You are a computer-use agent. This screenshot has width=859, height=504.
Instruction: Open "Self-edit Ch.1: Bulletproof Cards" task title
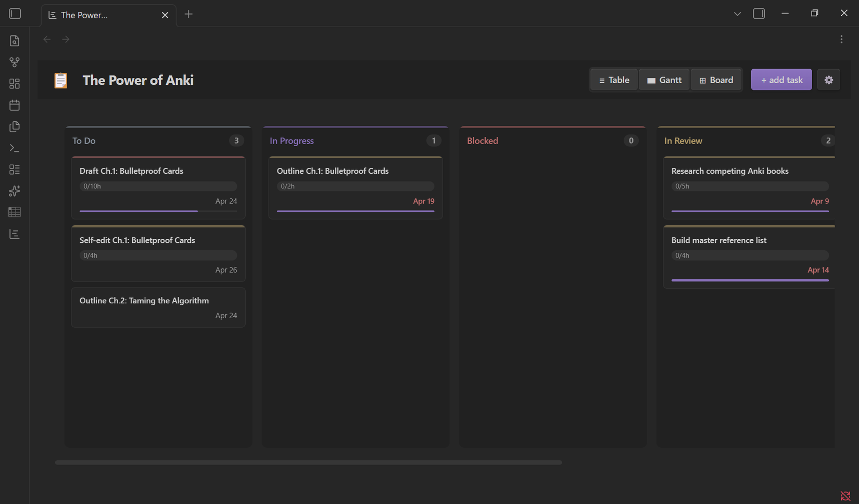coord(137,240)
